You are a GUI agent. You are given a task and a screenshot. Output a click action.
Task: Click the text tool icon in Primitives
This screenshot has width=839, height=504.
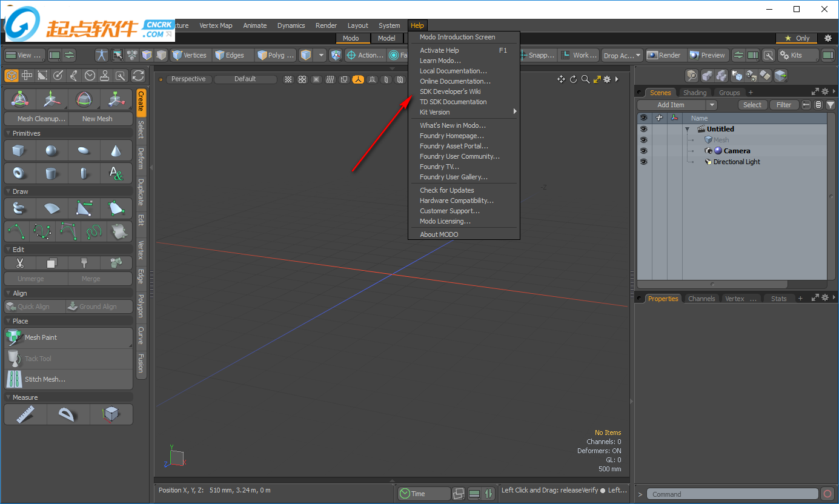click(x=116, y=174)
